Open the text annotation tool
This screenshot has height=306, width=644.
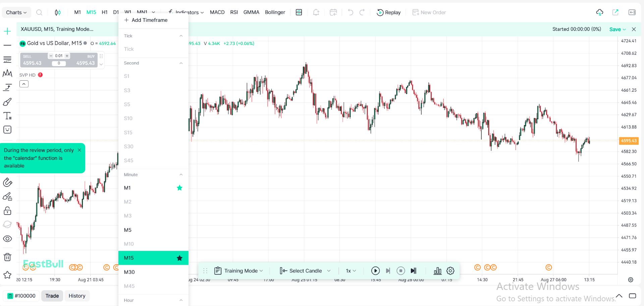pyautogui.click(x=7, y=116)
